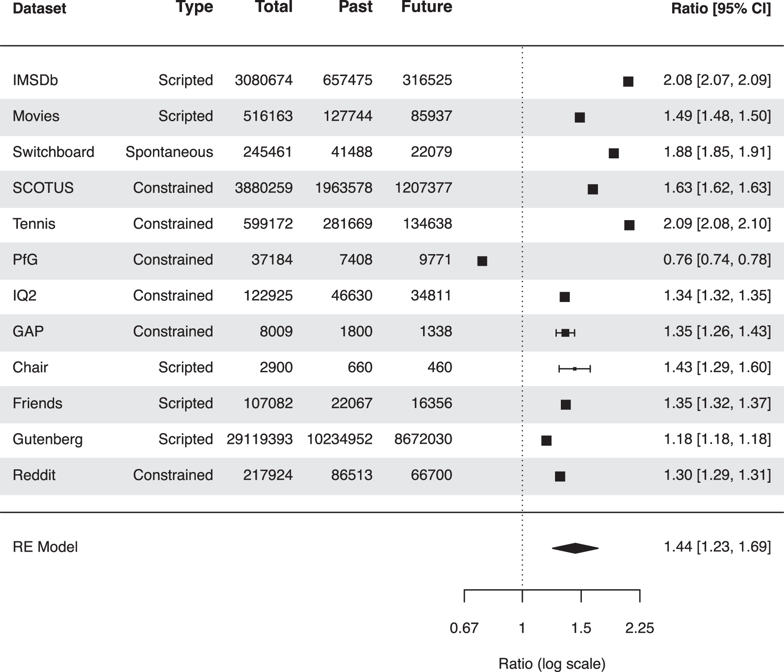Click the Ratio (log scale) axis title
Image resolution: width=784 pixels, height=672 pixels.
point(552,663)
